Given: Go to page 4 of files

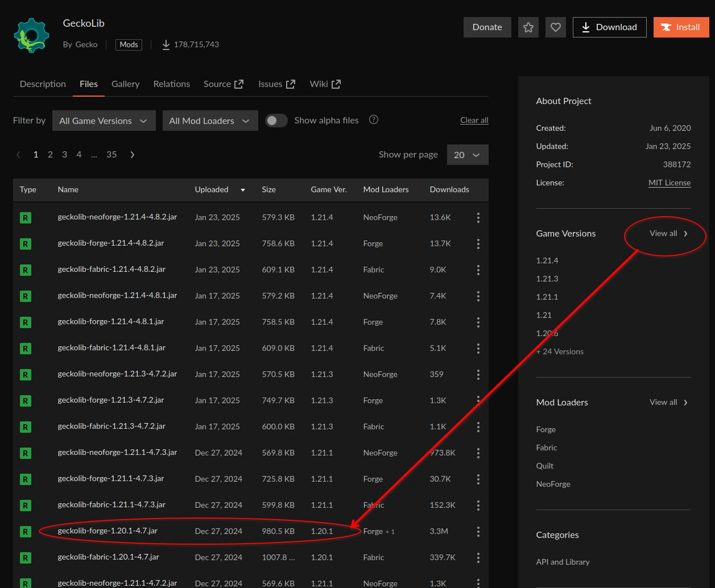Looking at the screenshot, I should pos(79,155).
